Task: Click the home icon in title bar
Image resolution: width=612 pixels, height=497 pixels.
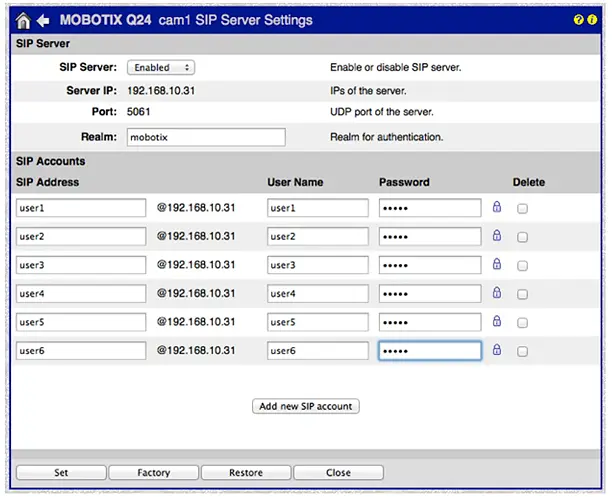Action: click(24, 20)
